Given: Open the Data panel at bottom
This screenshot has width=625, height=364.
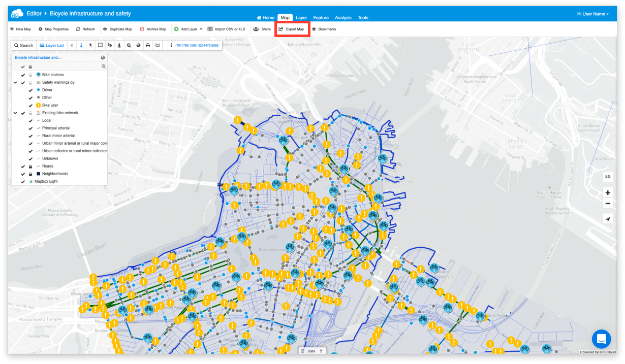Looking at the screenshot, I should (x=311, y=351).
